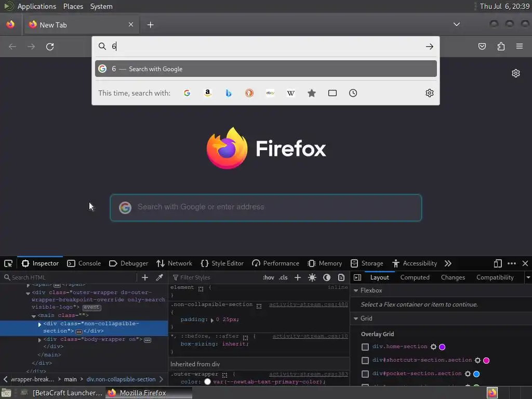This screenshot has height=399, width=532.
Task: Search this time with DuckDuckGo
Action: tap(249, 93)
